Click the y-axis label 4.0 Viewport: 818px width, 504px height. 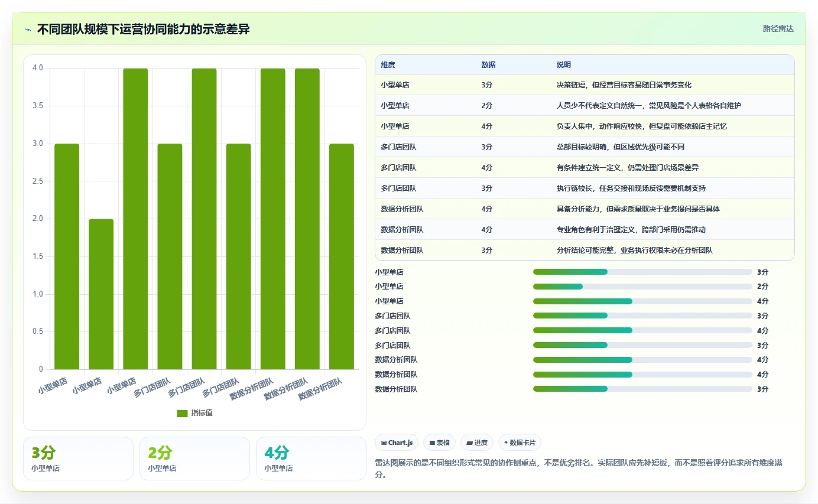(38, 68)
